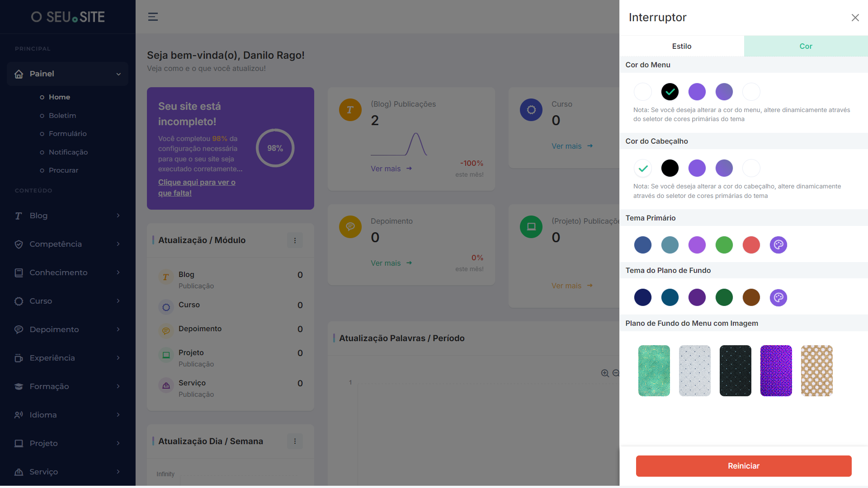Screen dimensions: 868x488
Task: Click the Blog sidebar icon
Action: pyautogui.click(x=19, y=215)
